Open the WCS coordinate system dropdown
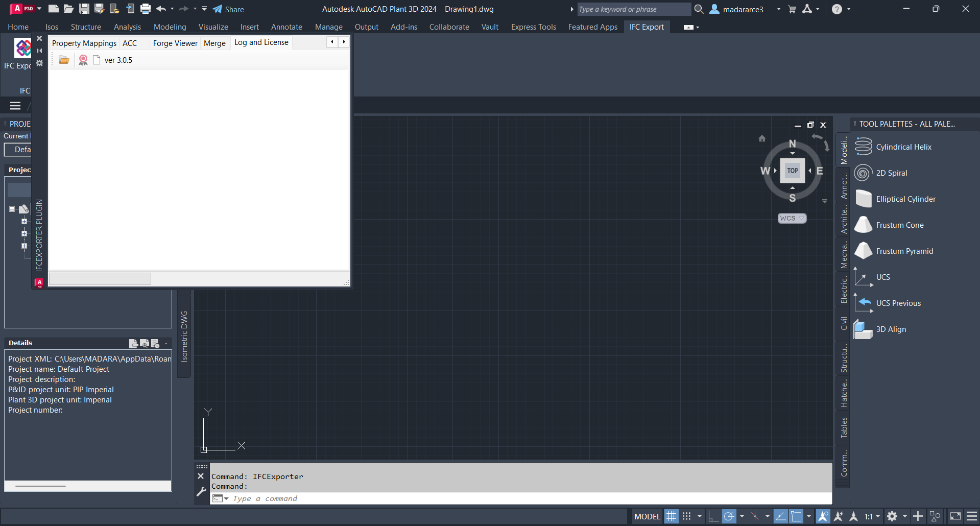Image resolution: width=980 pixels, height=526 pixels. tap(792, 218)
